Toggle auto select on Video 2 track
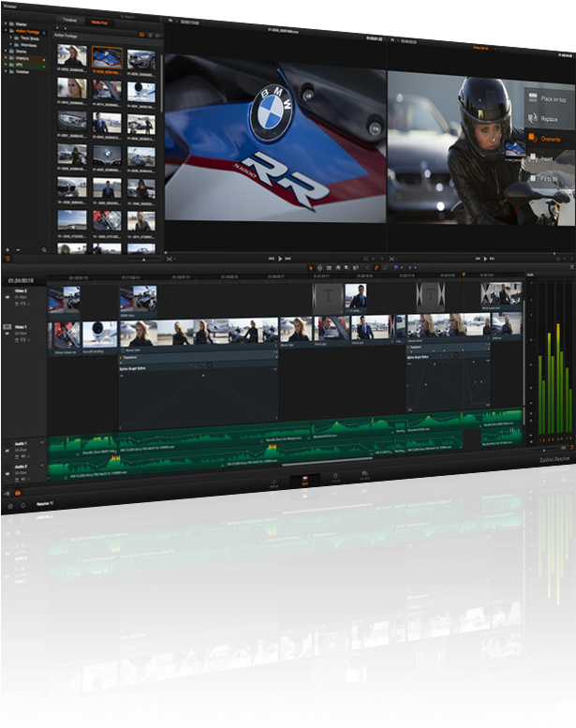The width and height of the screenshot is (576, 728). [17, 304]
